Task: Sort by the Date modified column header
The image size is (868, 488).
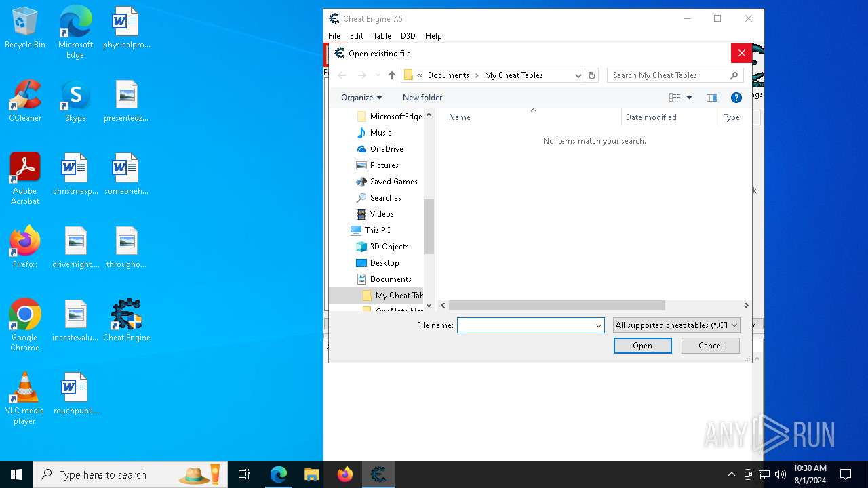Action: (x=670, y=117)
